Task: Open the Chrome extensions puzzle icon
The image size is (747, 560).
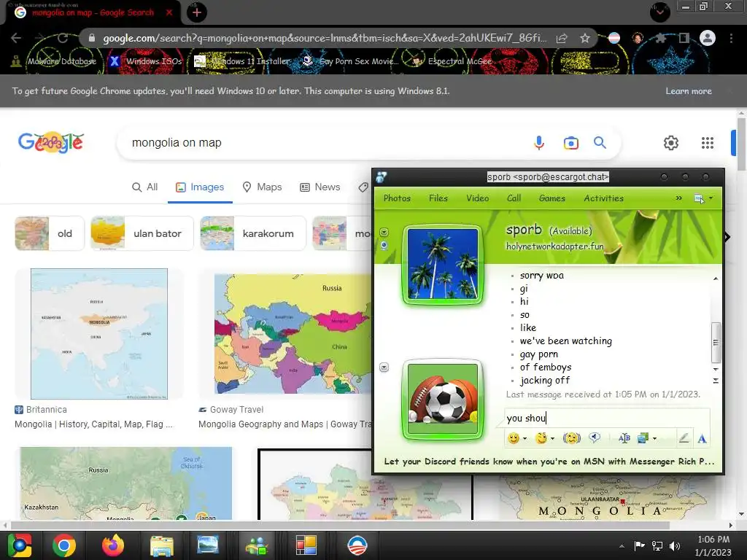Action: [660, 38]
